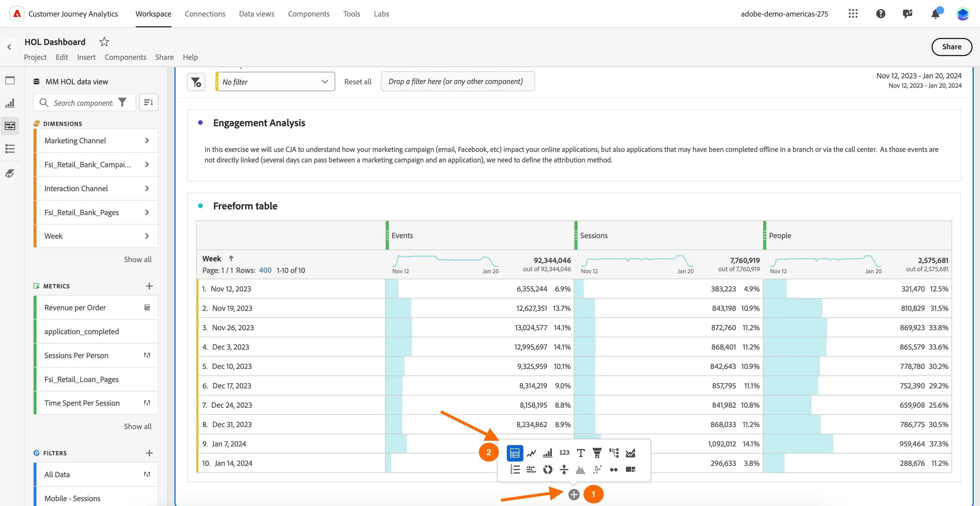Open the notifications bell

point(935,14)
